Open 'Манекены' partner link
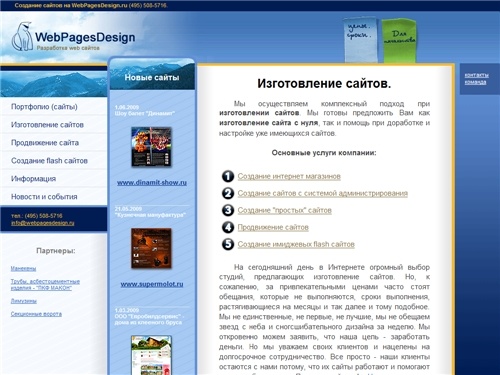 [x=23, y=269]
